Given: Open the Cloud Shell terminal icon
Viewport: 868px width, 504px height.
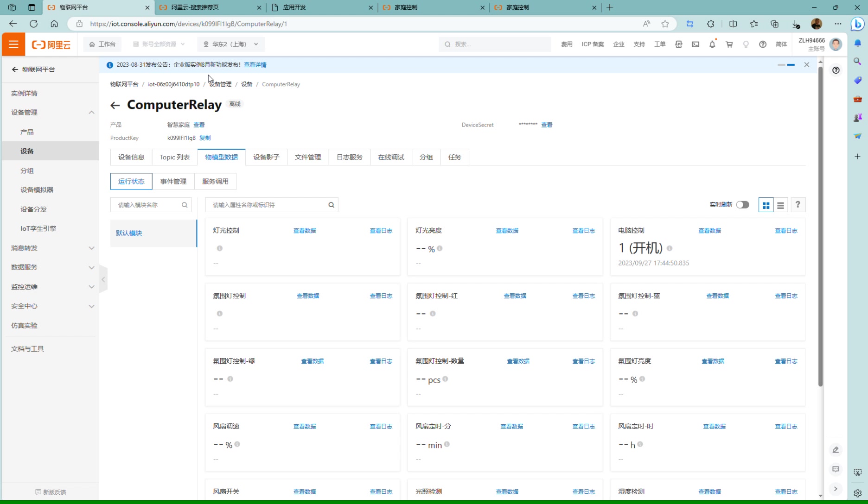Looking at the screenshot, I should click(x=696, y=44).
